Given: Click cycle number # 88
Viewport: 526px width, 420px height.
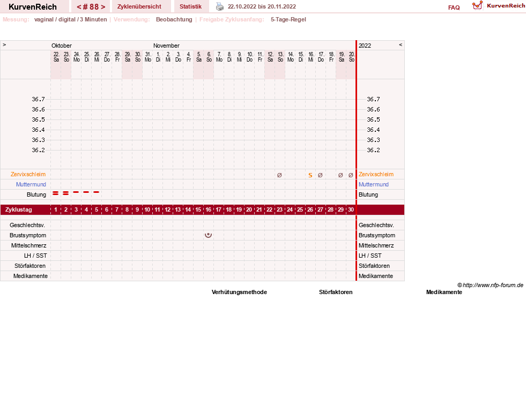Looking at the screenshot, I should click(91, 7).
